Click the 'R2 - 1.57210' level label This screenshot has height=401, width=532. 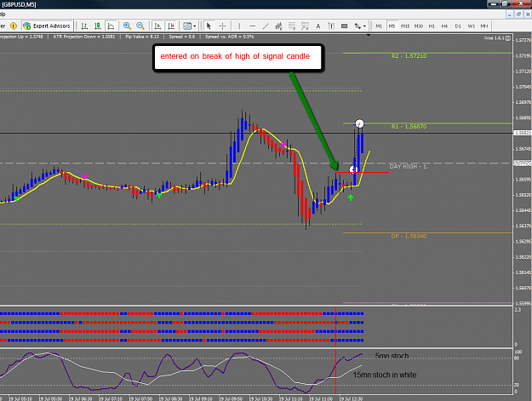point(409,56)
